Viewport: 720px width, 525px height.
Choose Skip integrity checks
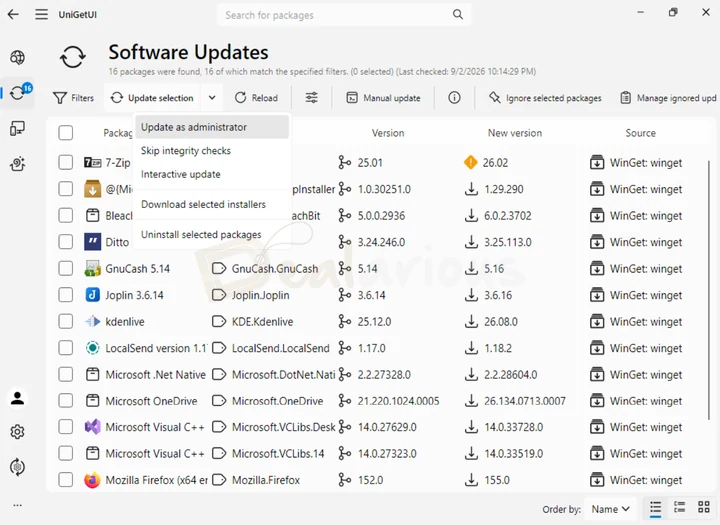(212, 151)
